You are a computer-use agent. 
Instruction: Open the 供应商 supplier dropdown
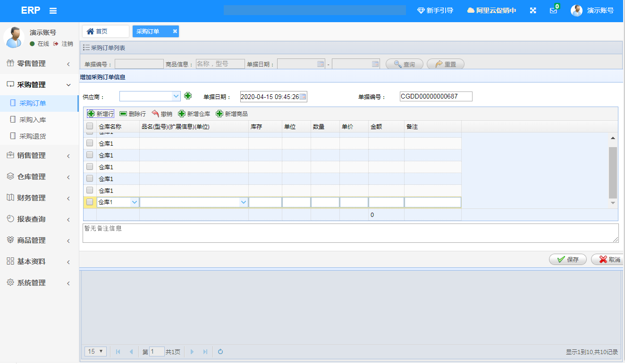click(176, 96)
